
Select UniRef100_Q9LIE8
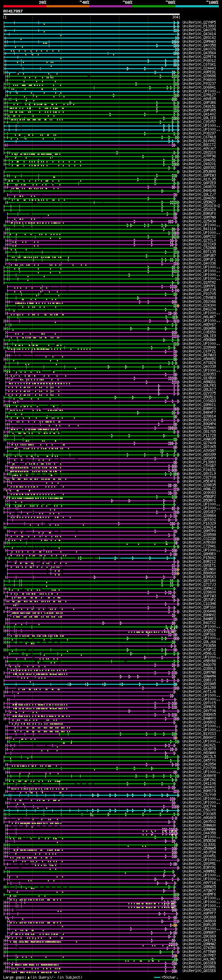[x=199, y=118]
